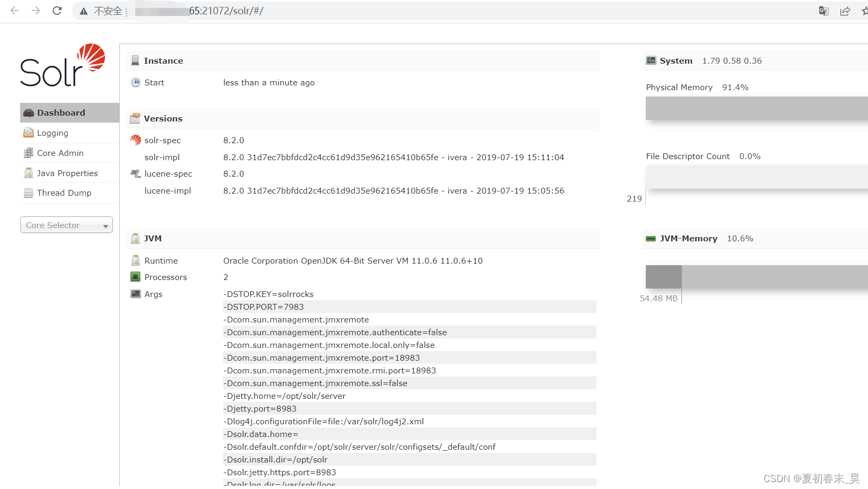Image resolution: width=868 pixels, height=489 pixels.
Task: Click the browser forward arrow
Action: click(36, 11)
